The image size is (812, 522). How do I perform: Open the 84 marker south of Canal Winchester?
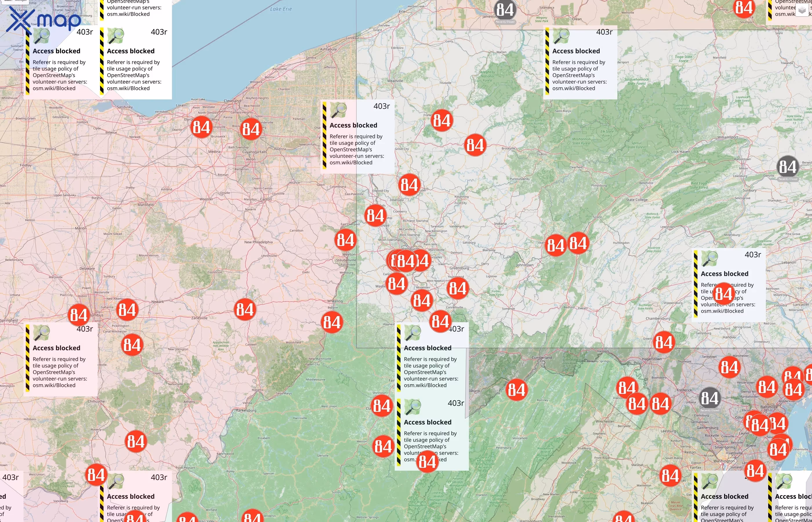133,345
